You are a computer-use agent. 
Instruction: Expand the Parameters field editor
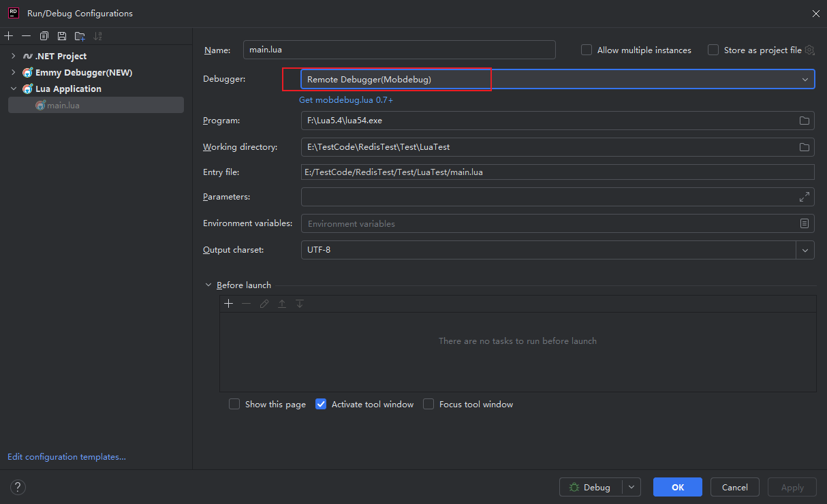point(805,197)
